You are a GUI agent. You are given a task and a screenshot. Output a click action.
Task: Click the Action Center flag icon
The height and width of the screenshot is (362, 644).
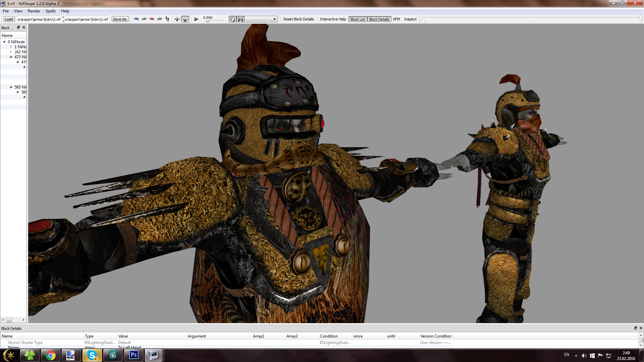(x=600, y=356)
